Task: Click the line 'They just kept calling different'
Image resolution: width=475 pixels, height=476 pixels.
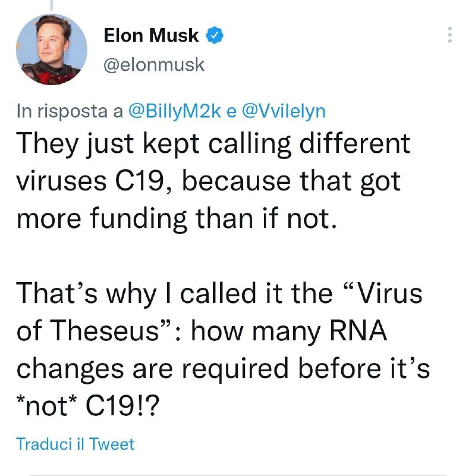Action: coord(213,144)
